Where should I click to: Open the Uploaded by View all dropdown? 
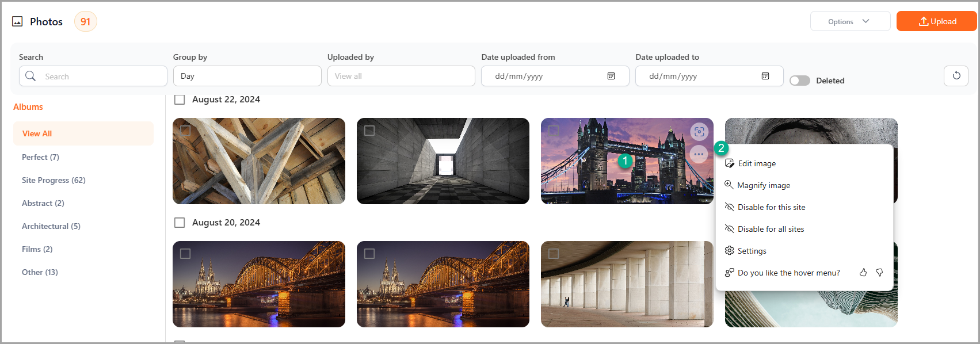pos(401,76)
